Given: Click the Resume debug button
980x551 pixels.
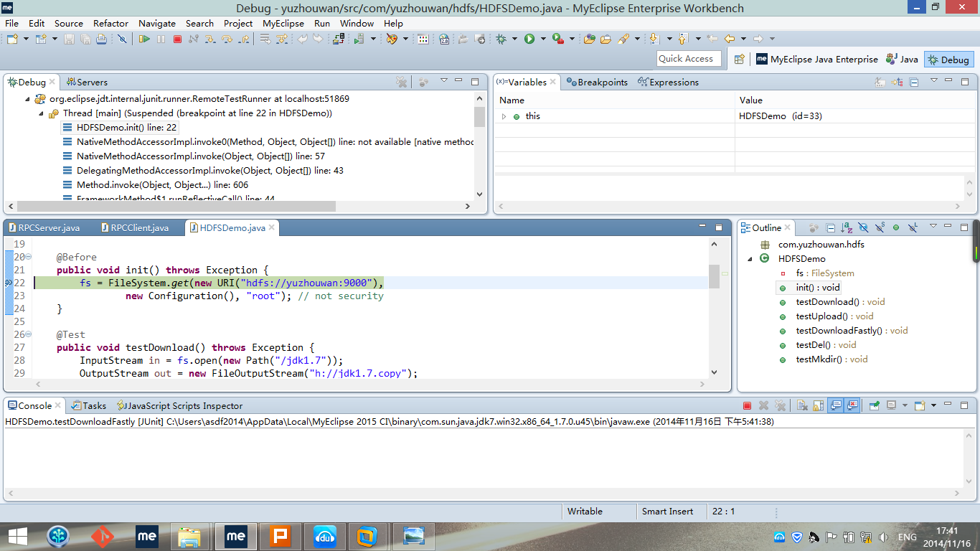Looking at the screenshot, I should pos(145,39).
